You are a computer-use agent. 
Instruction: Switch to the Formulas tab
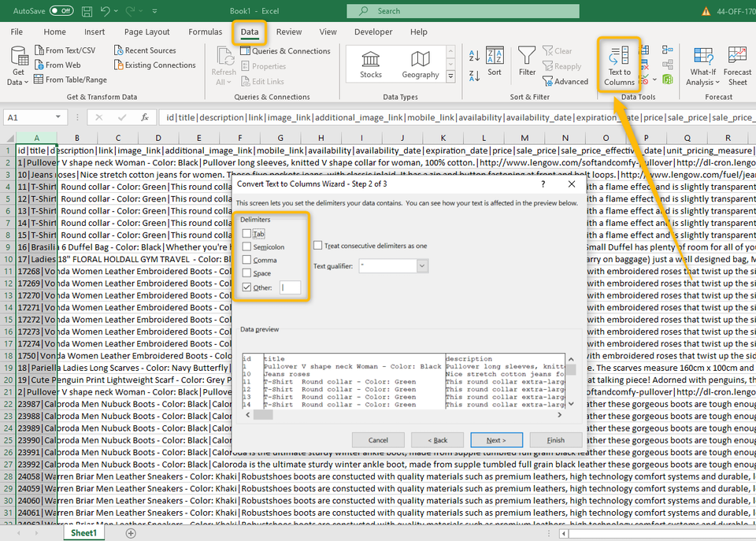(205, 32)
